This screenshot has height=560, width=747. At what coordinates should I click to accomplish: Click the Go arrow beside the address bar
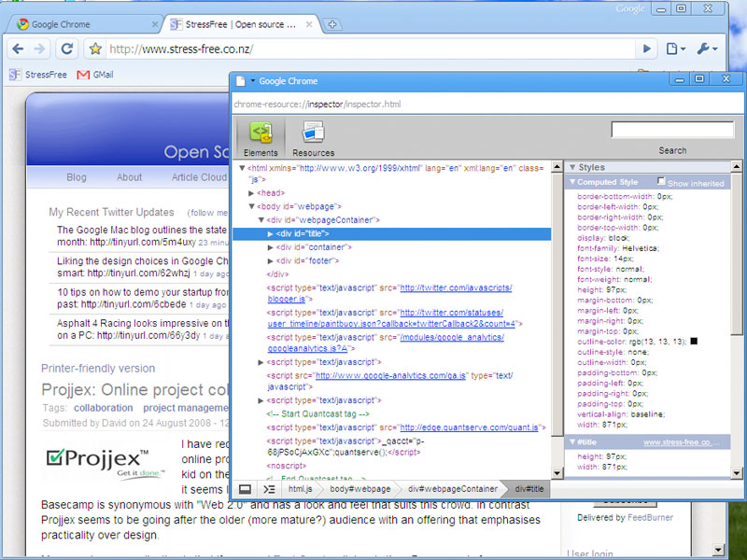tap(646, 49)
